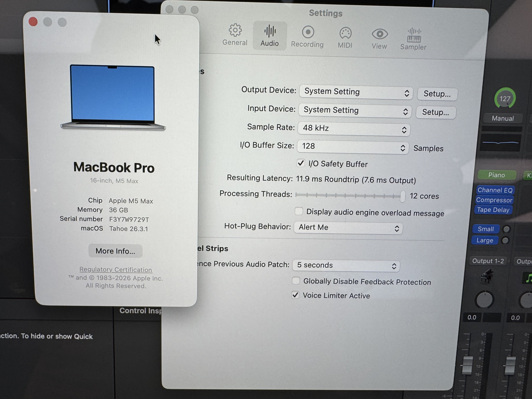Click the send level knob beside Small
The width and height of the screenshot is (532, 399).
point(506,229)
